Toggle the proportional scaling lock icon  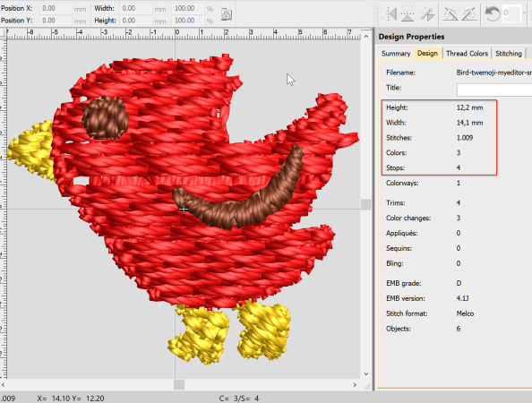227,14
